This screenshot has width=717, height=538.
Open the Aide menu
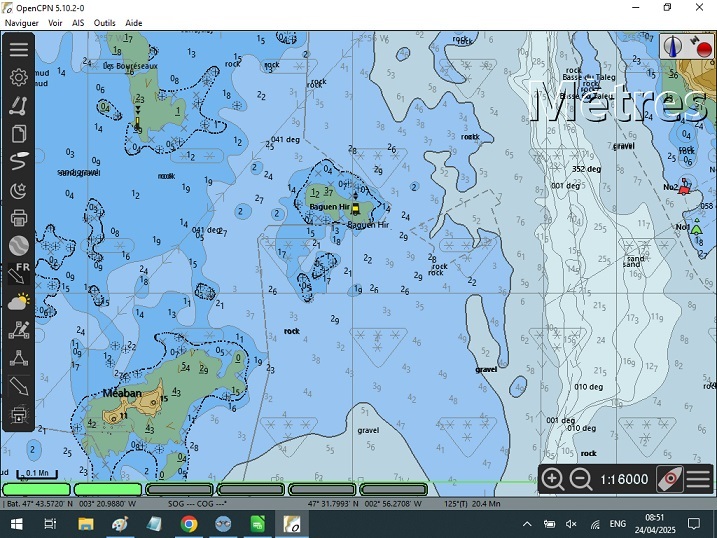coord(134,23)
